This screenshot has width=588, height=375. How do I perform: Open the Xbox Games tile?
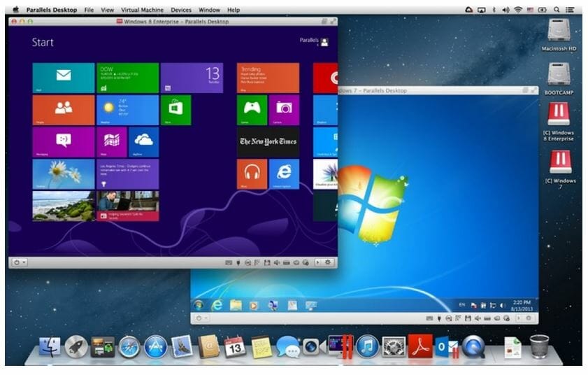pyautogui.click(x=252, y=110)
